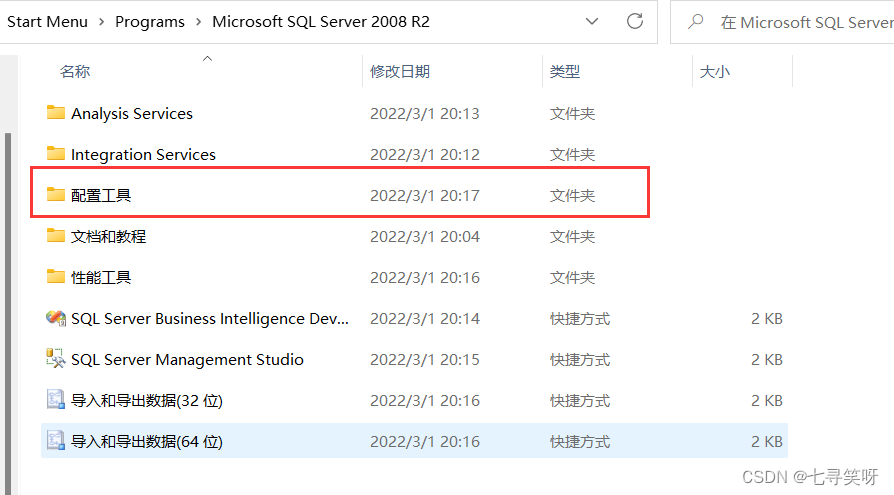Toggle sort direction arrow above 名称
894x495 pixels.
coord(208,58)
